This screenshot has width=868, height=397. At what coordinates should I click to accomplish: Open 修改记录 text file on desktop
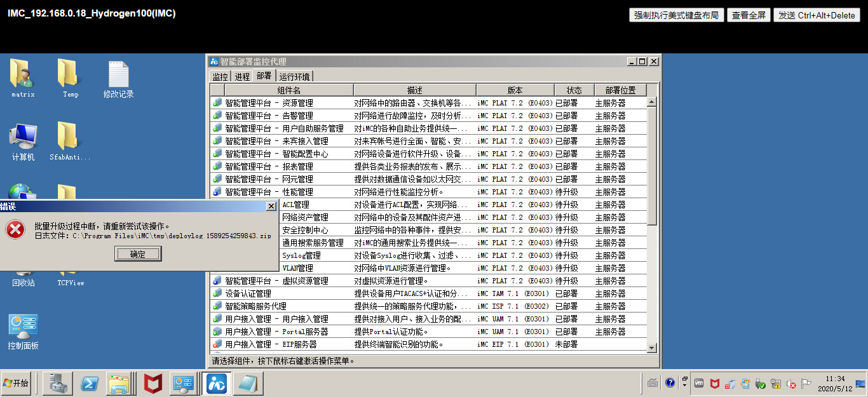click(118, 79)
